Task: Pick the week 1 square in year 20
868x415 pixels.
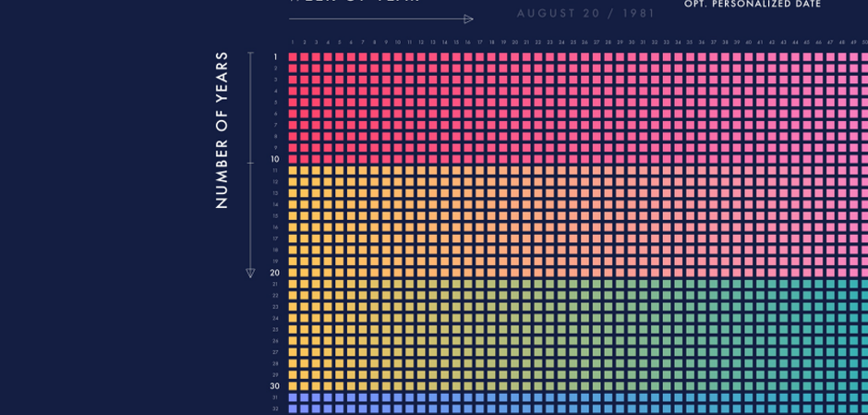Action: (x=293, y=273)
